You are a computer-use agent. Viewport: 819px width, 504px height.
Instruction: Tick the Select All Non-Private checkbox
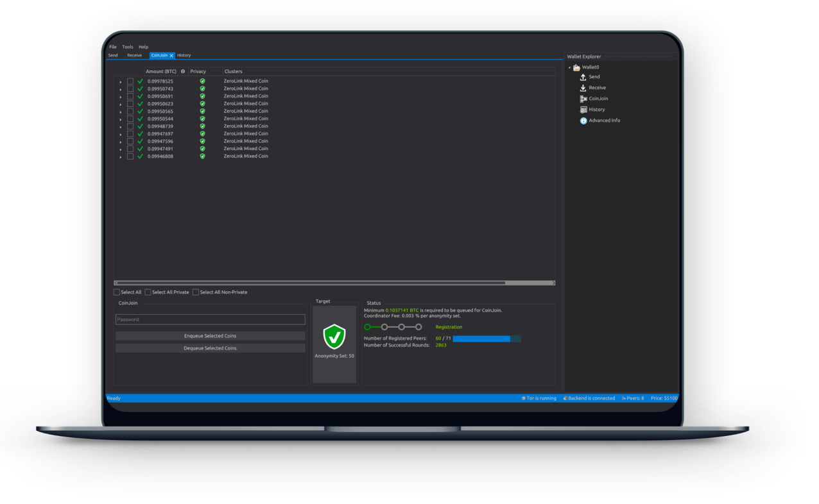(196, 292)
